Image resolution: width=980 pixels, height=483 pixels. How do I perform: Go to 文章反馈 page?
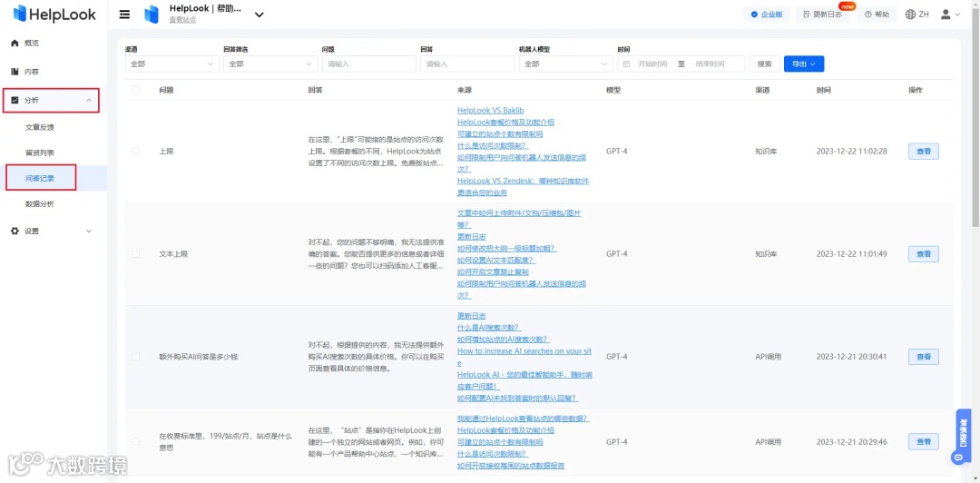pyautogui.click(x=39, y=128)
